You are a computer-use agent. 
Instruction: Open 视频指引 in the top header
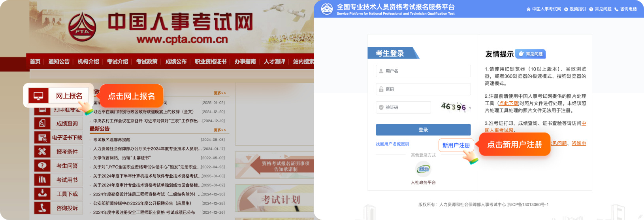pos(577,9)
